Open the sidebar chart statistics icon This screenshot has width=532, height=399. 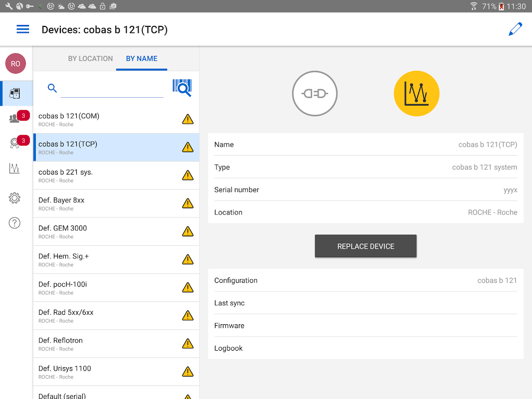(x=14, y=169)
